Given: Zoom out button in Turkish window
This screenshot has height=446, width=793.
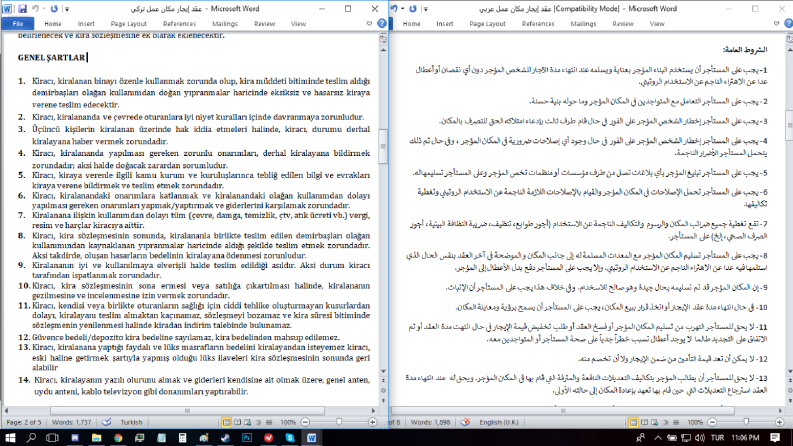Looking at the screenshot, I should click(305, 422).
